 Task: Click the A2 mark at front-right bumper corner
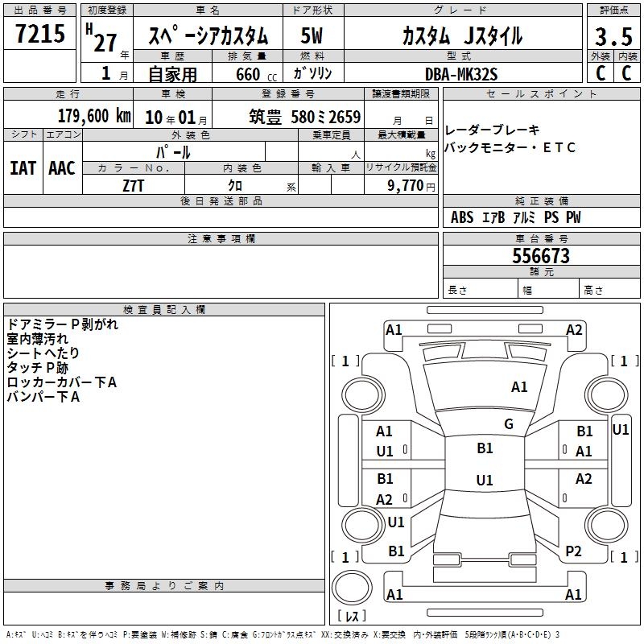(x=574, y=329)
